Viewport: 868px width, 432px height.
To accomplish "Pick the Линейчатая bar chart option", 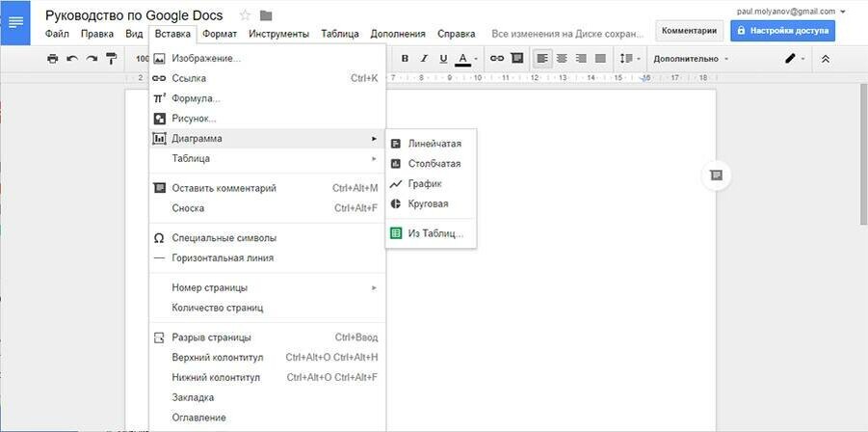I will point(431,144).
